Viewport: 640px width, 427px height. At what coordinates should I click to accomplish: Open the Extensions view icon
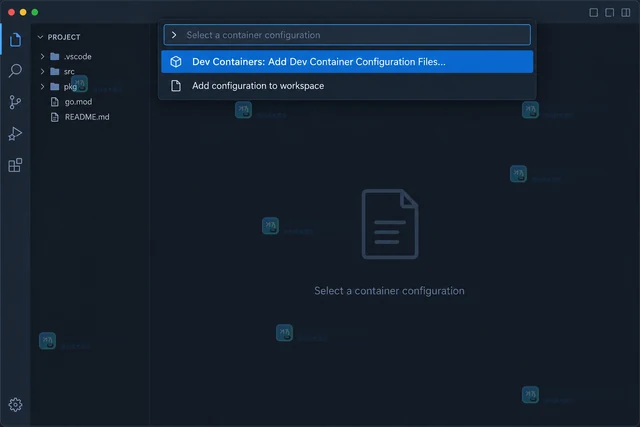coord(15,165)
